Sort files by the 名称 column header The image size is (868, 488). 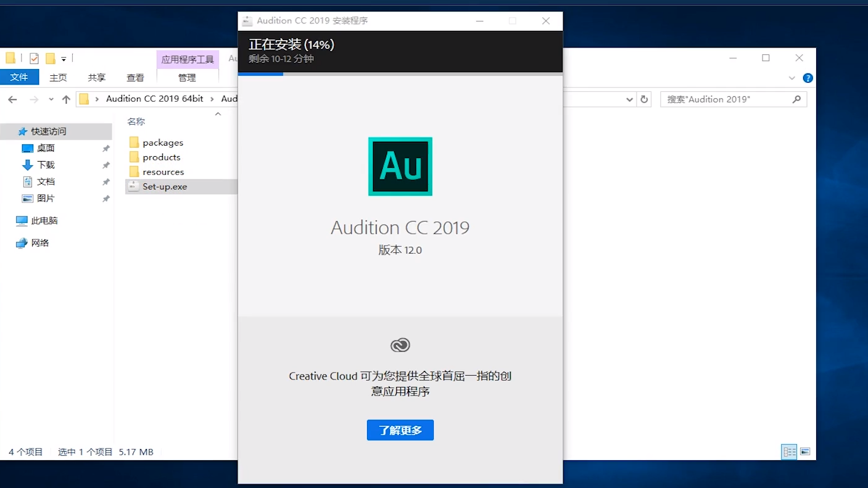click(x=136, y=122)
